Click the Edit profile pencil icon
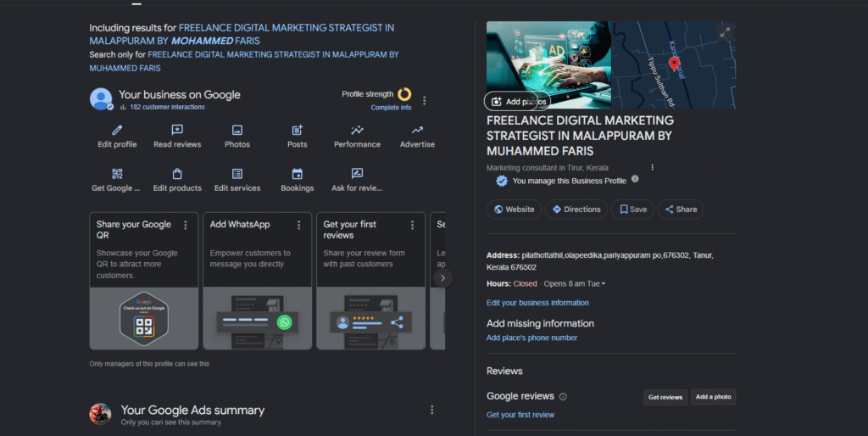The height and width of the screenshot is (436, 868). pos(117,131)
